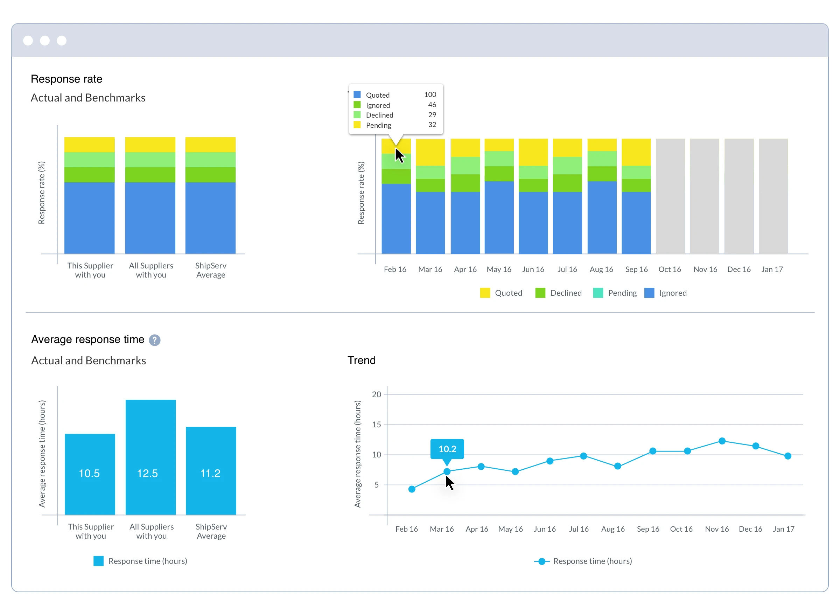Click the Jun 16 trend line data point
The image size is (840, 616).
tap(550, 461)
